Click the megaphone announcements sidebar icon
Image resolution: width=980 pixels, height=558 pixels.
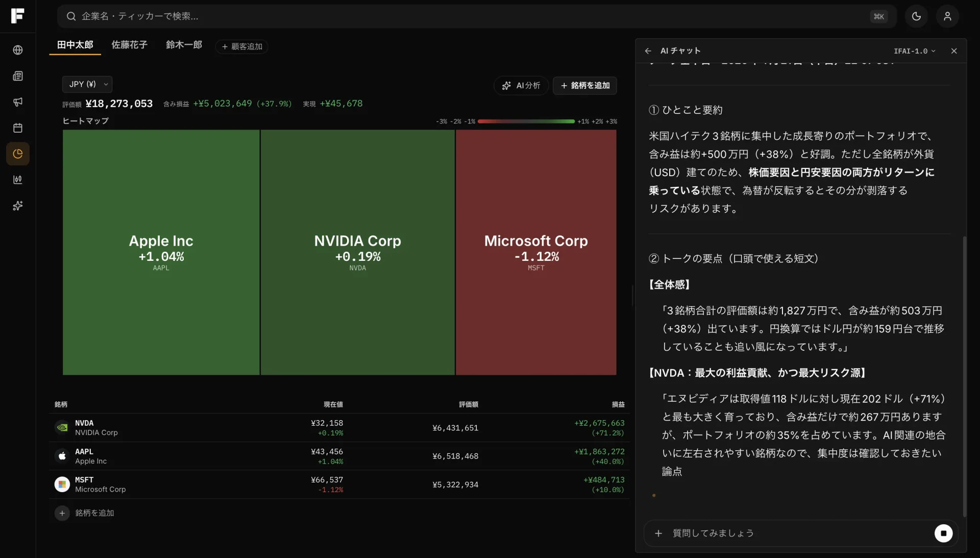pos(18,102)
